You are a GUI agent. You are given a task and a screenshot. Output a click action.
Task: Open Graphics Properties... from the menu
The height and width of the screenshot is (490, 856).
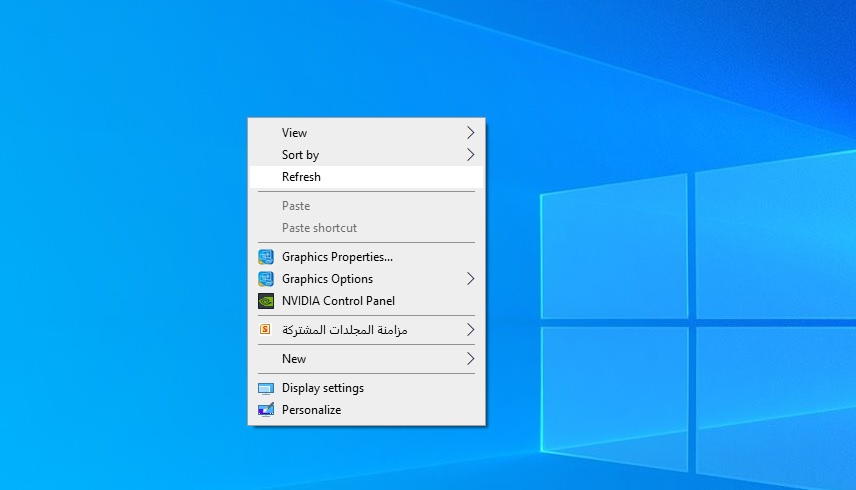point(366,257)
